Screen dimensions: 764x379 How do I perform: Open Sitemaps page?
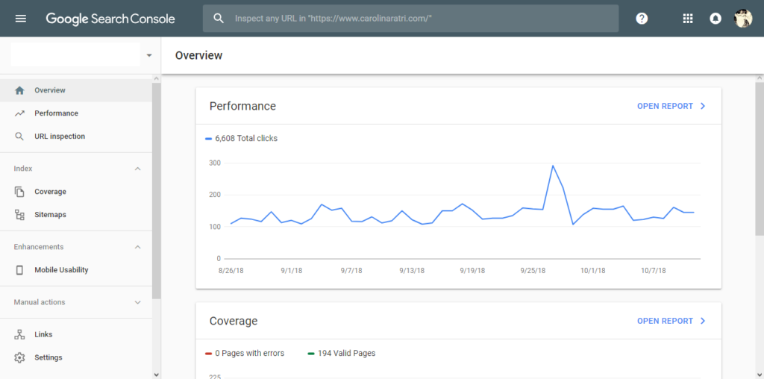click(76, 215)
